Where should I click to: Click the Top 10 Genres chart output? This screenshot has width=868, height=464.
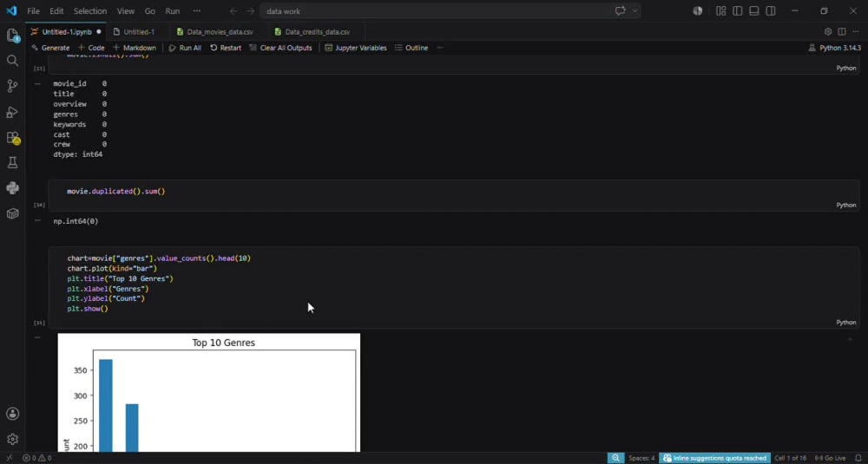point(208,392)
